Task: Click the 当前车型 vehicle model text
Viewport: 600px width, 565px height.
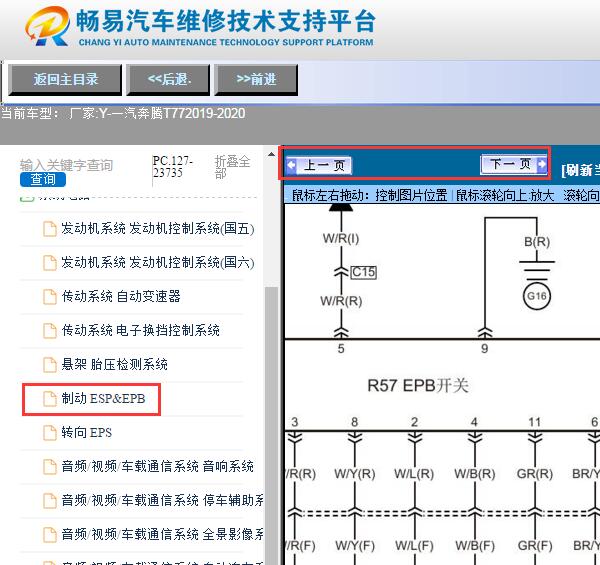Action: 123,114
